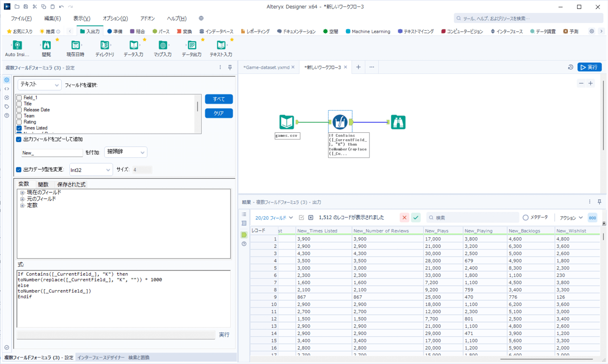Click the すべて select all button
608x364 pixels.
point(219,99)
